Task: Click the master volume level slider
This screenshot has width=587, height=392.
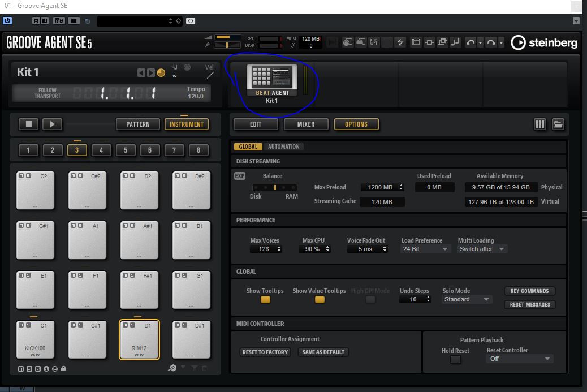Action: click(x=227, y=37)
